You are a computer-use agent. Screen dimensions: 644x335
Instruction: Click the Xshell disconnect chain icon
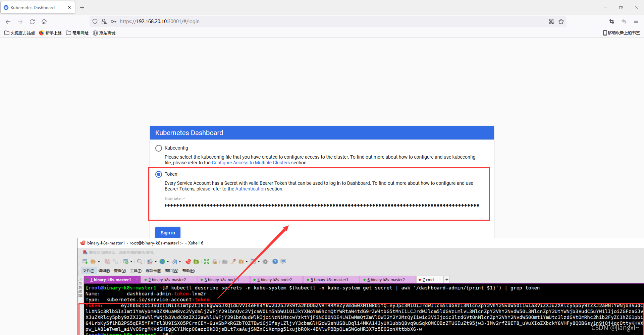tap(115, 262)
